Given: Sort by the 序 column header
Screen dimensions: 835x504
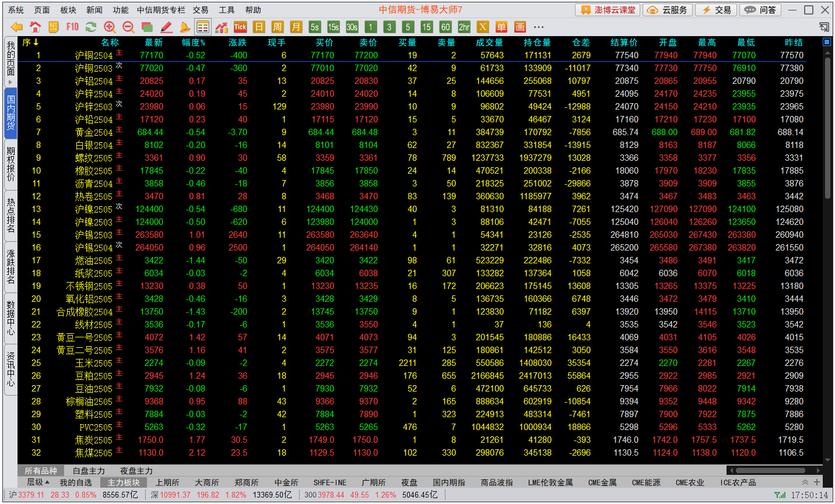Looking at the screenshot, I should [x=30, y=42].
